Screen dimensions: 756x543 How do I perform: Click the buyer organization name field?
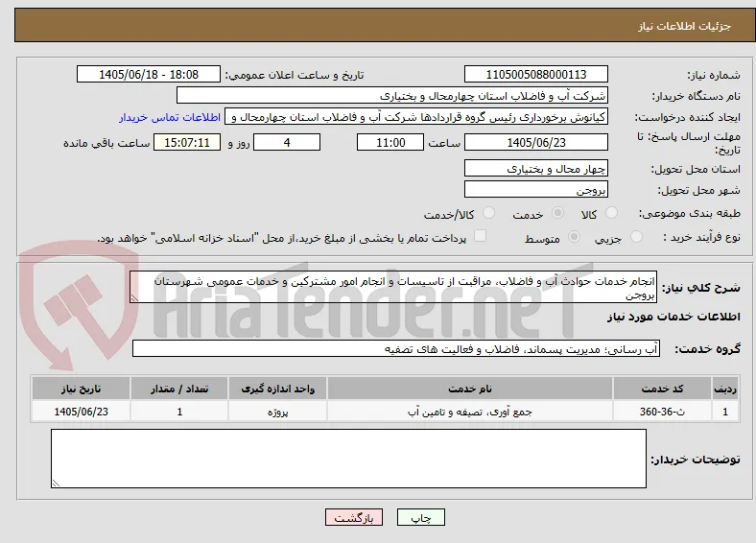tap(392, 96)
